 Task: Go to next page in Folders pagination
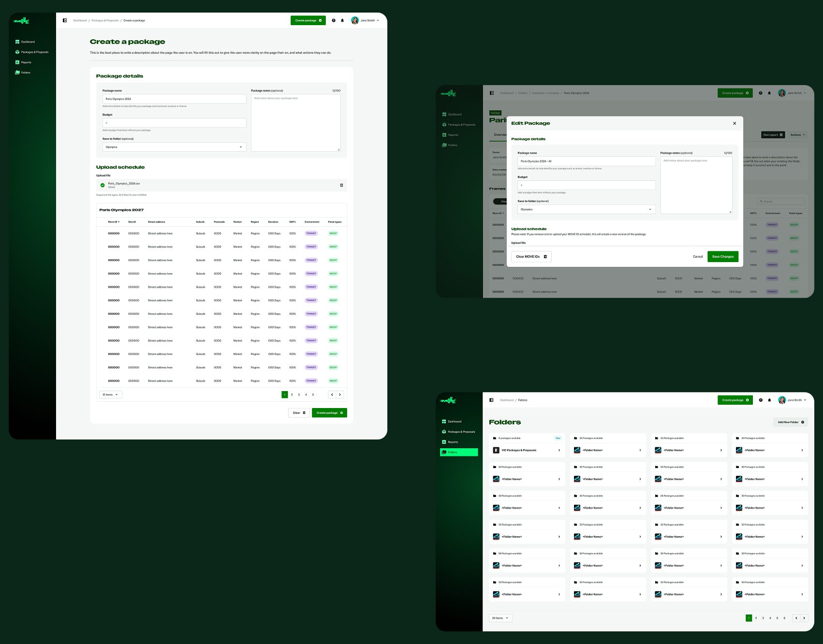[x=804, y=618]
